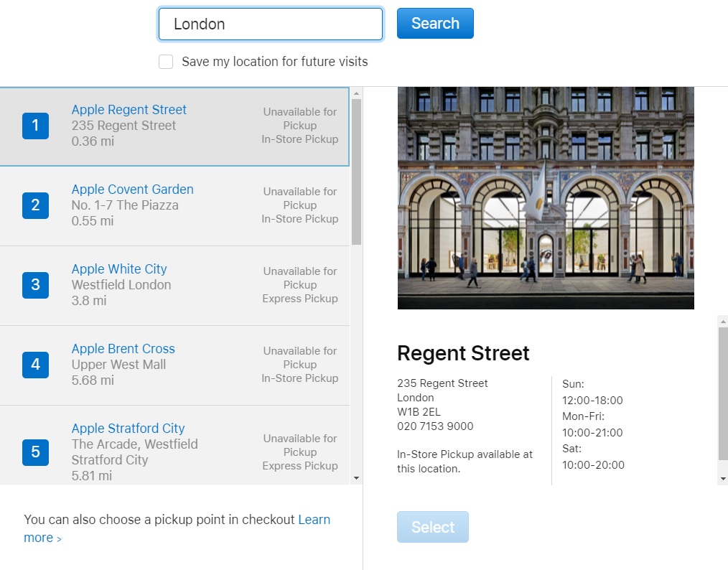Screen dimensions: 728x570
Task: Click the store details scroll-up arrow
Action: click(x=723, y=321)
